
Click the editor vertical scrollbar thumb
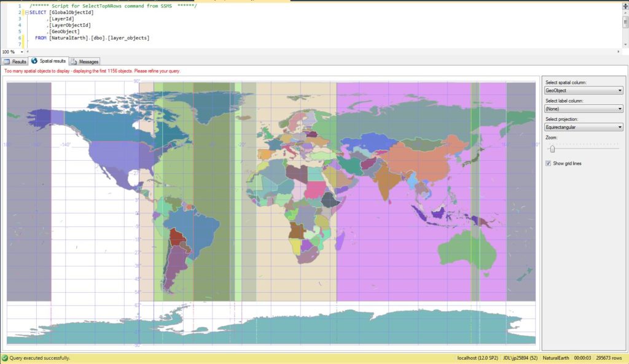pyautogui.click(x=625, y=21)
